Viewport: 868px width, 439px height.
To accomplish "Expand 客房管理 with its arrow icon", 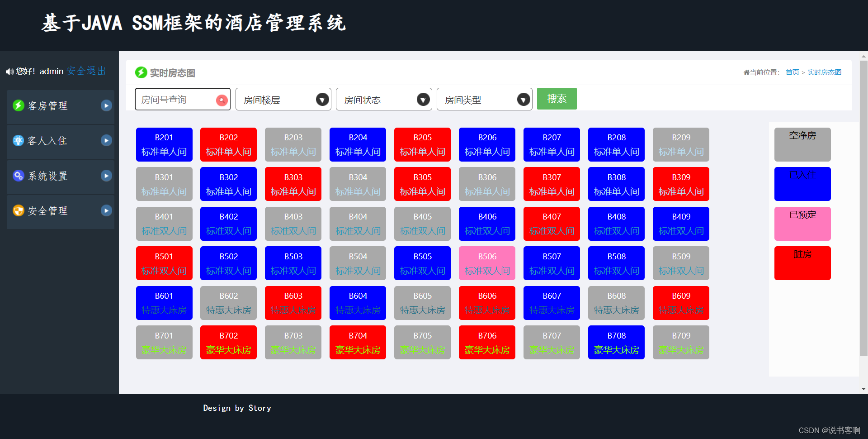I will tap(106, 105).
